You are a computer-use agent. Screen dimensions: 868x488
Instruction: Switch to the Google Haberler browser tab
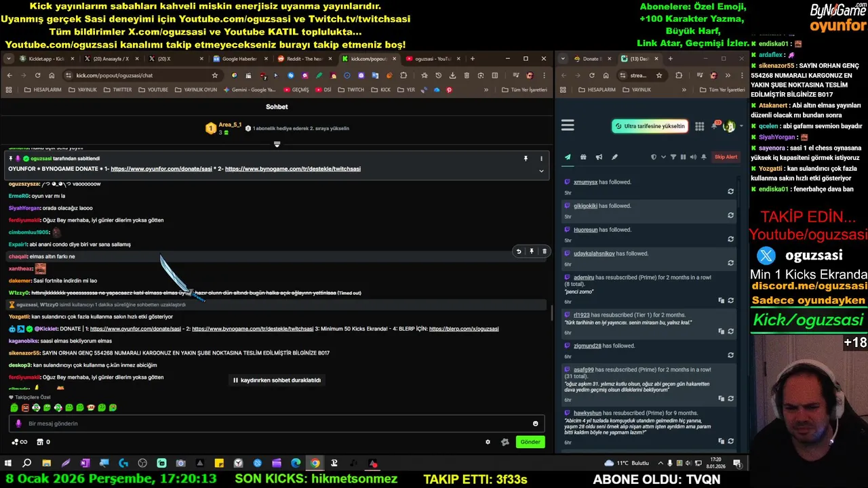(239, 59)
